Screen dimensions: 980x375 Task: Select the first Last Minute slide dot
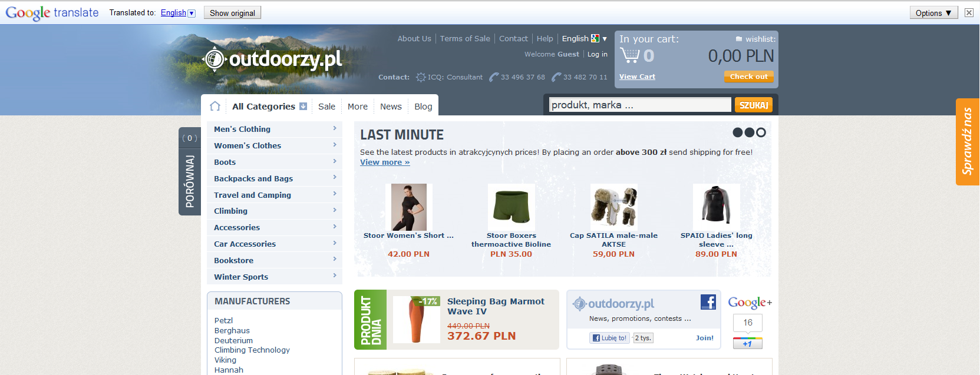(737, 132)
